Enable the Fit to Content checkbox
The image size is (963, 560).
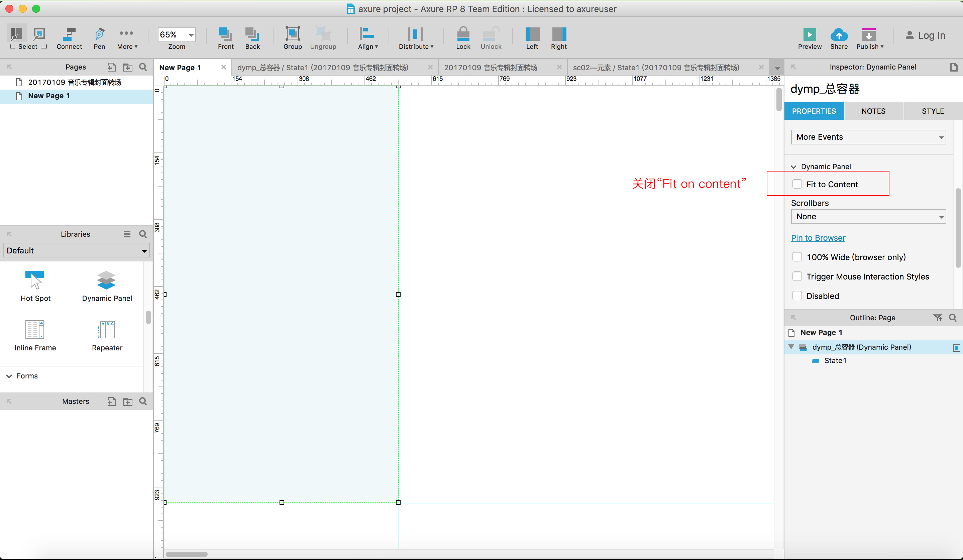coord(797,184)
